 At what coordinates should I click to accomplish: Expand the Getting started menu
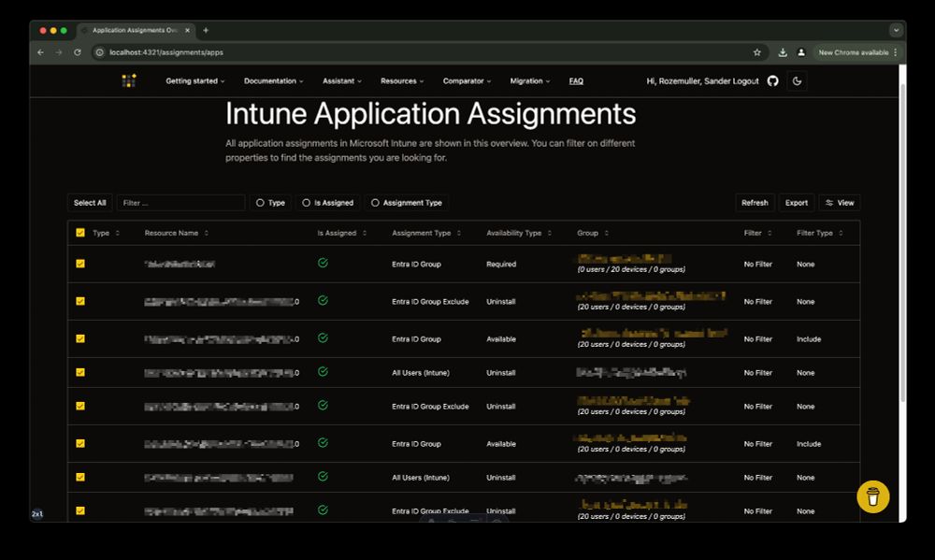click(x=195, y=81)
